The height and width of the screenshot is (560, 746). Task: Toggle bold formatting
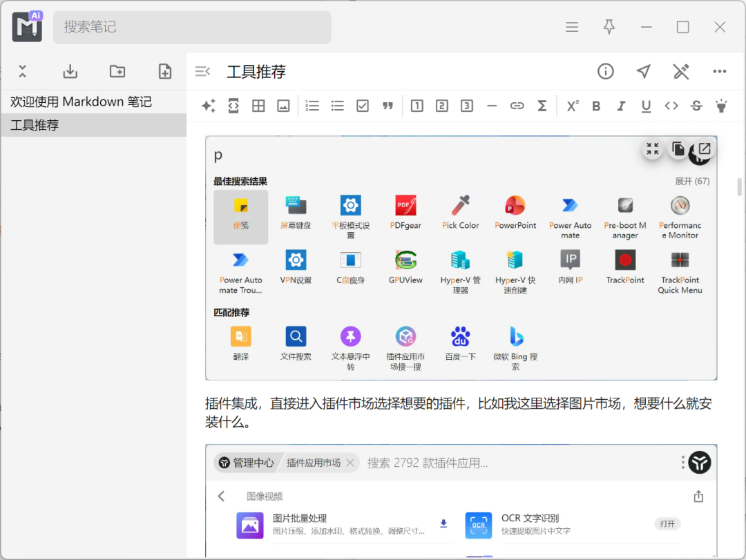click(596, 106)
